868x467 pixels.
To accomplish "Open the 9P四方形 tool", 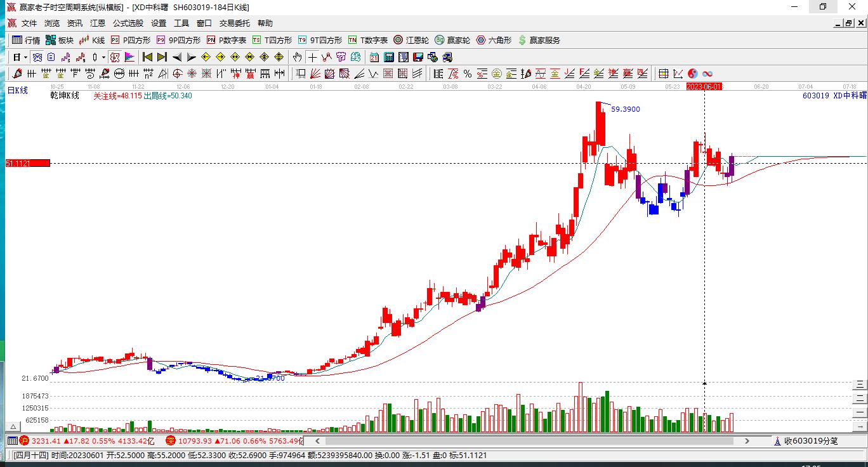I will tap(178, 40).
